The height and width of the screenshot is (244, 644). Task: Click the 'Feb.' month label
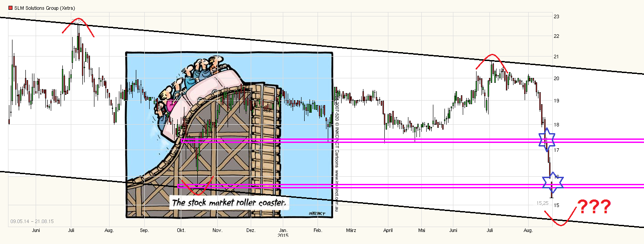tap(318, 231)
